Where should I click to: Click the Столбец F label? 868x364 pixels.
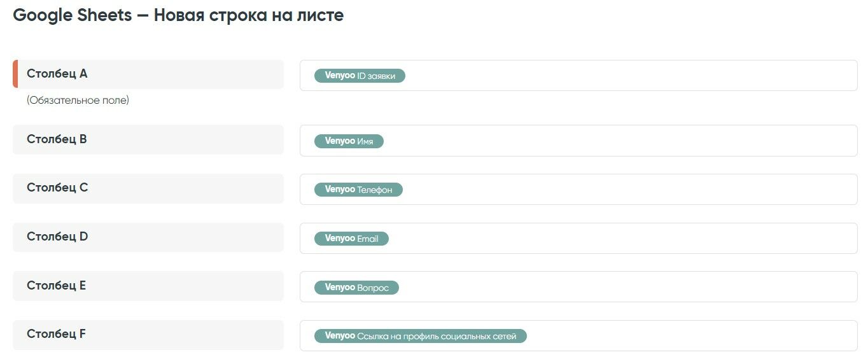click(56, 334)
